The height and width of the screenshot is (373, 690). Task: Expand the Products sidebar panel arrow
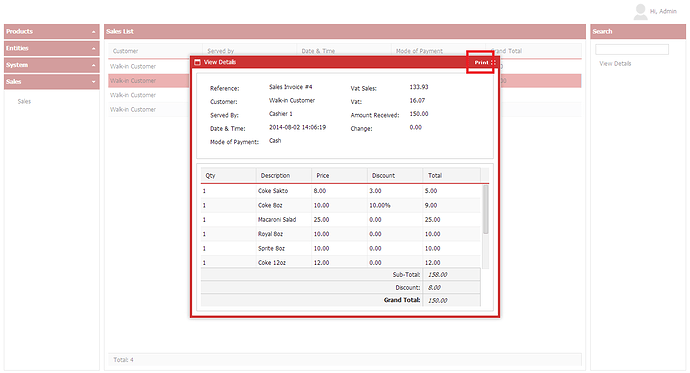pyautogui.click(x=93, y=32)
